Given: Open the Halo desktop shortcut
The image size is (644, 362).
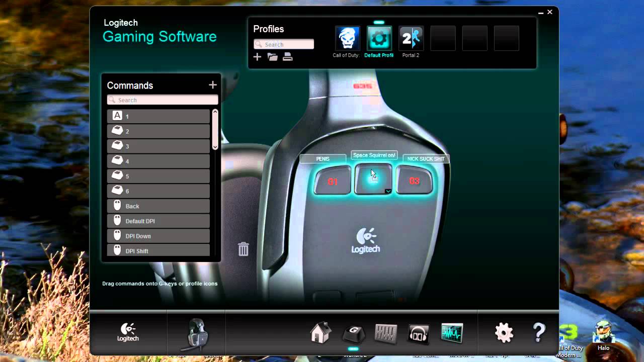Looking at the screenshot, I should point(604,335).
